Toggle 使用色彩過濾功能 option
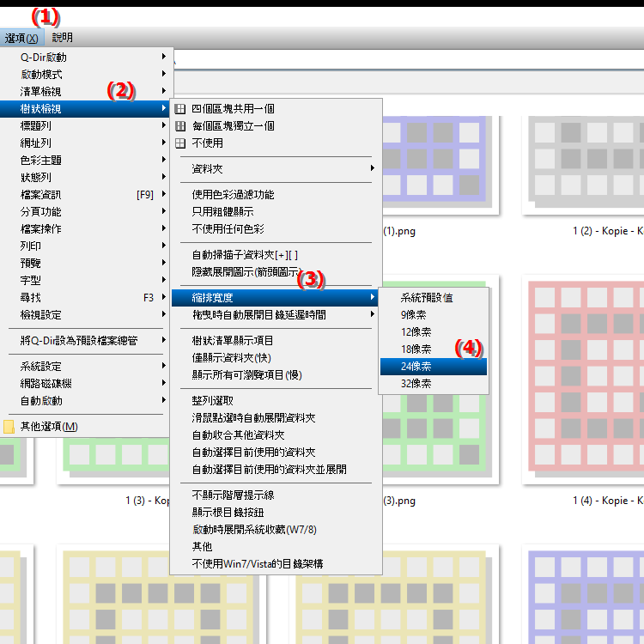The height and width of the screenshot is (644, 644). 233,195
